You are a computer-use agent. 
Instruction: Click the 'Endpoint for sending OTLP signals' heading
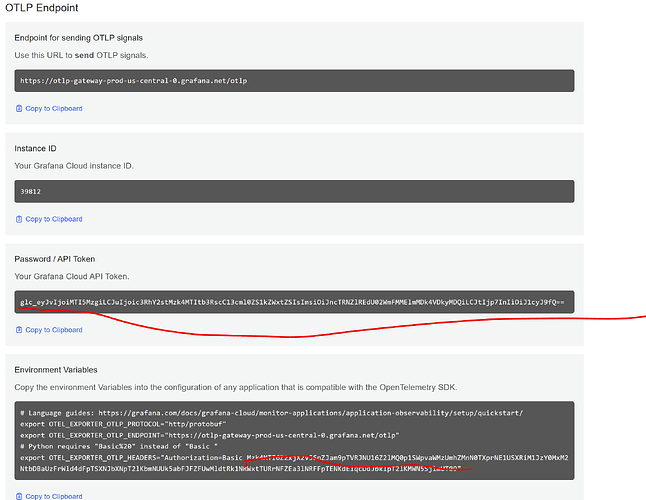pyautogui.click(x=78, y=38)
